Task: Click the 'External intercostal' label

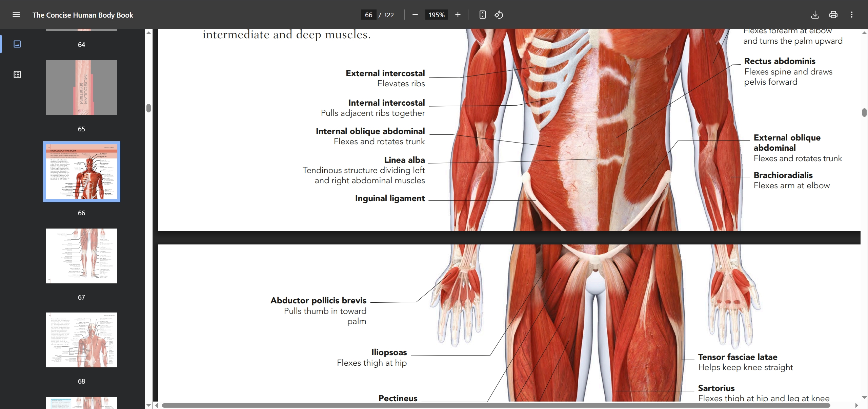Action: pyautogui.click(x=385, y=73)
